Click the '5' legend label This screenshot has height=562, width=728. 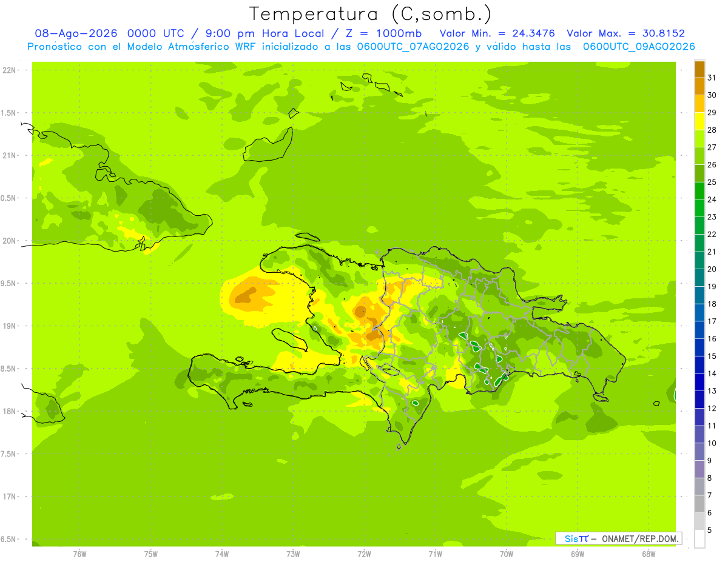coord(710,530)
